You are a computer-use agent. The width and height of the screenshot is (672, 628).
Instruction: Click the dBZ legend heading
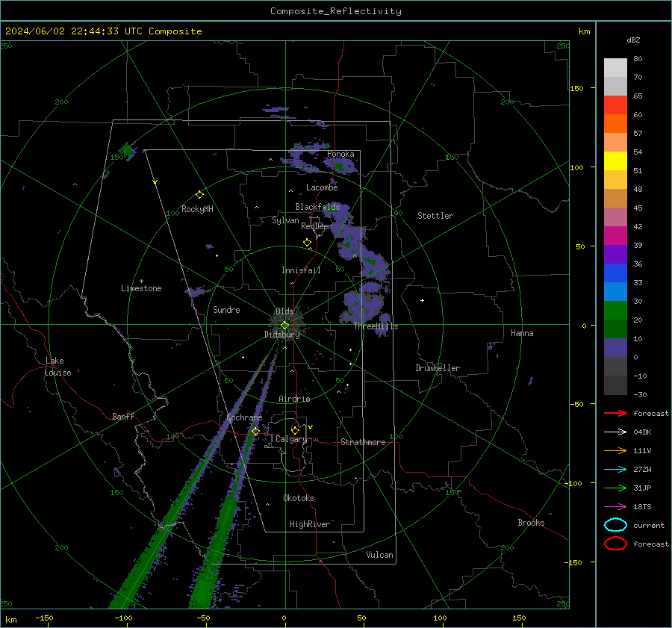point(633,40)
